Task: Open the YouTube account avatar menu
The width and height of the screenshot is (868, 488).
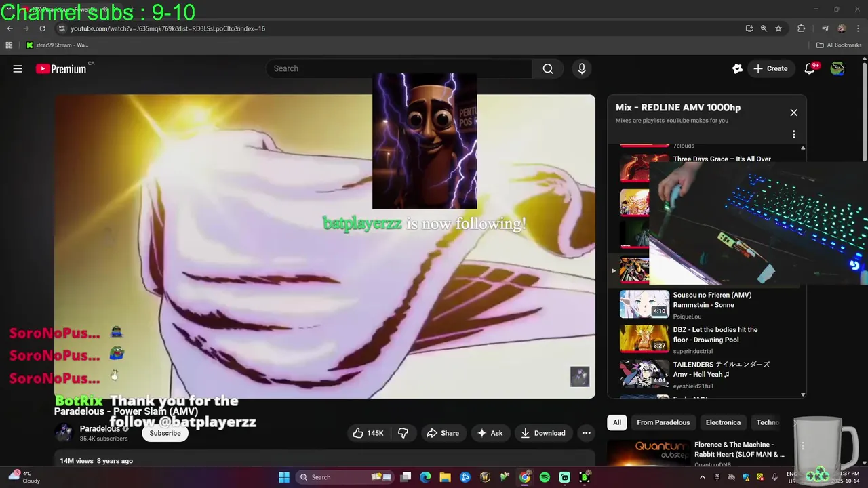Action: (837, 68)
